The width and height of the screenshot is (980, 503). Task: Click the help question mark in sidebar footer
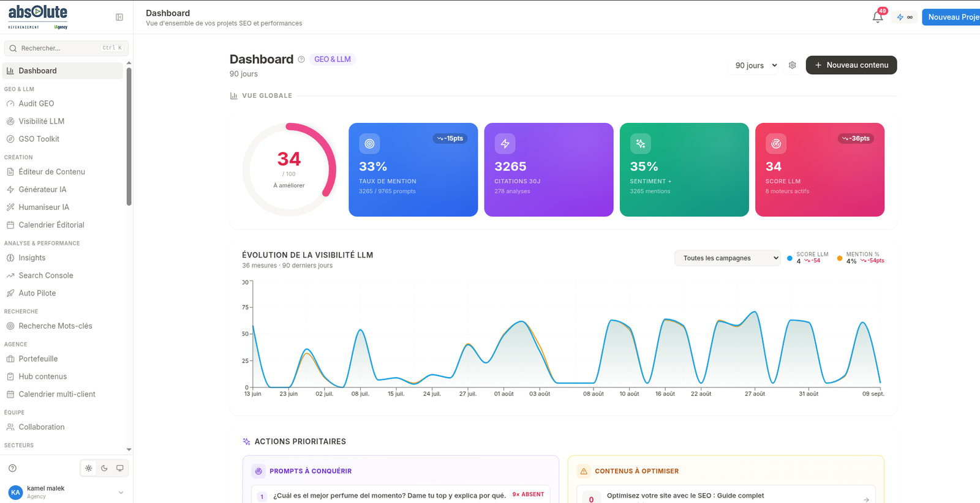(x=12, y=468)
